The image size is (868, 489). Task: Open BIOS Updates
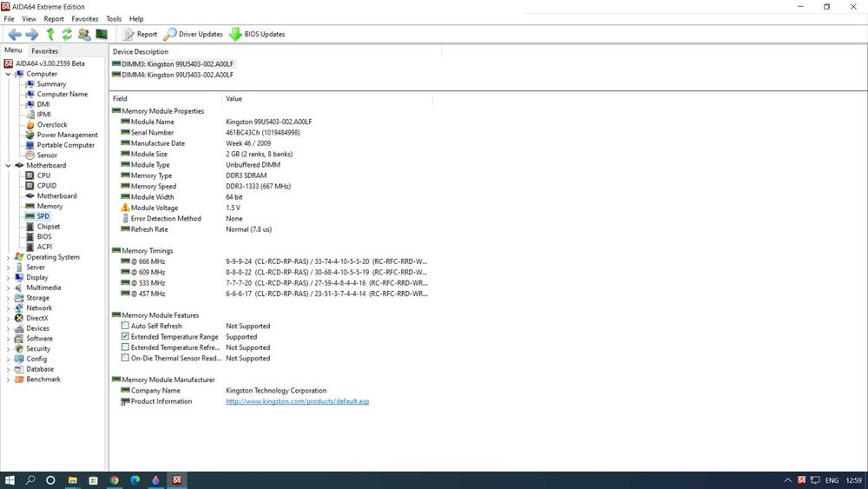click(x=258, y=35)
